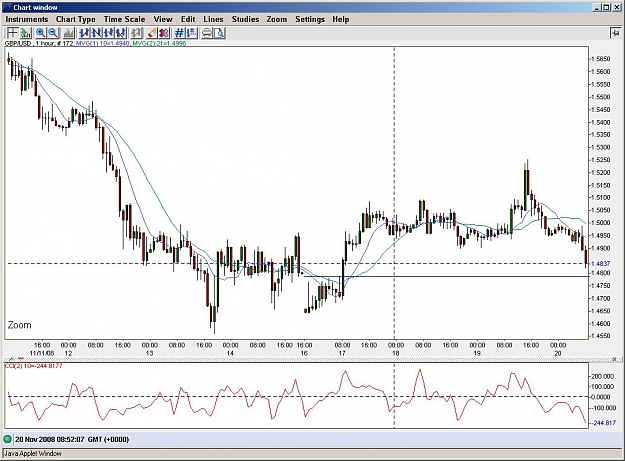625x461 pixels.
Task: Select the fourth blue line drawing tool
Action: point(121,33)
